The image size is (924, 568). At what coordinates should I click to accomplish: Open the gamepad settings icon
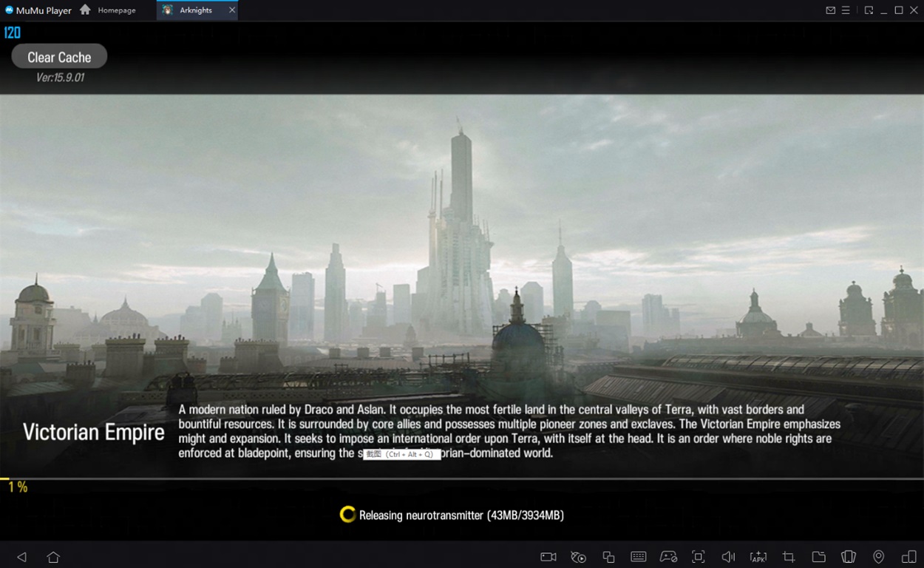668,557
